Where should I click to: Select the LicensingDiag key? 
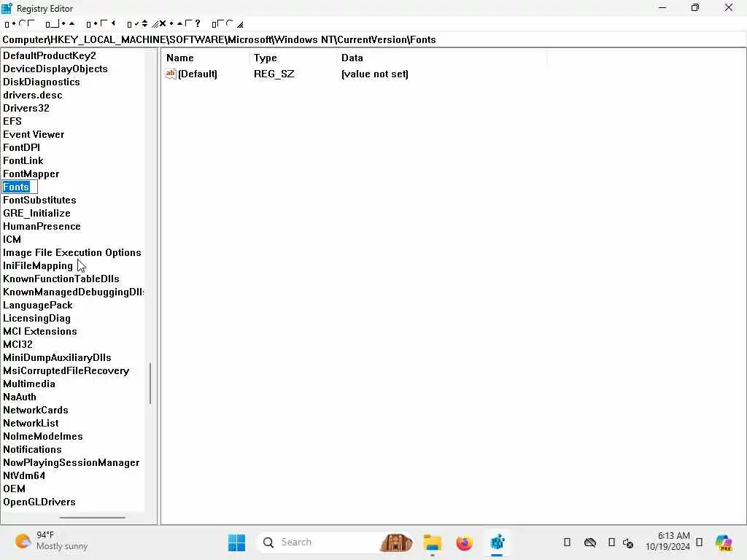(36, 318)
